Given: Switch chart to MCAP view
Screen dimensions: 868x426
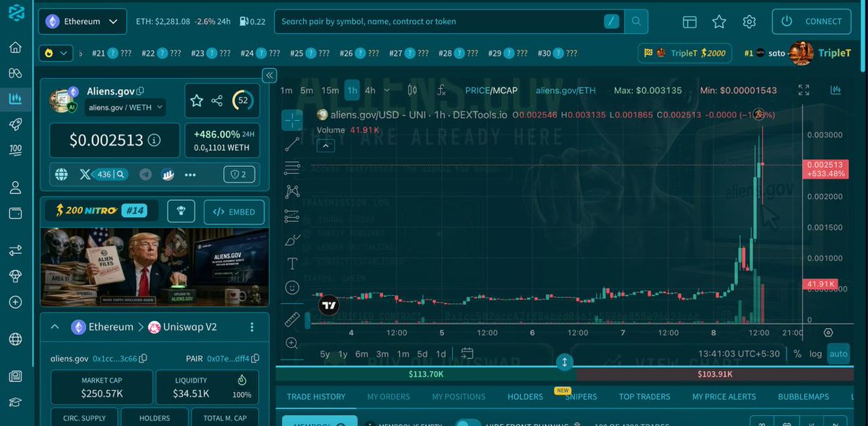Looking at the screenshot, I should click(506, 90).
